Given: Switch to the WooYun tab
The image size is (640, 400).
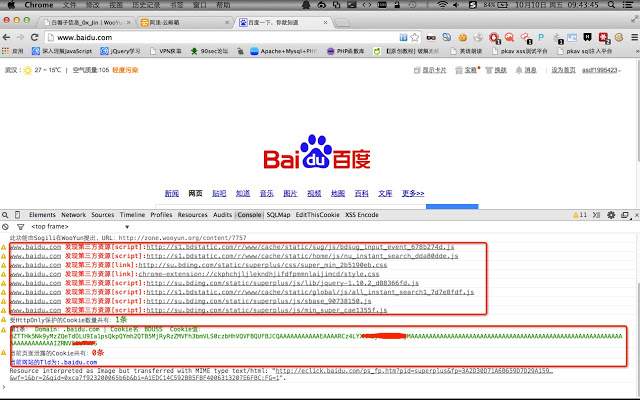Looking at the screenshot, I should (85, 22).
